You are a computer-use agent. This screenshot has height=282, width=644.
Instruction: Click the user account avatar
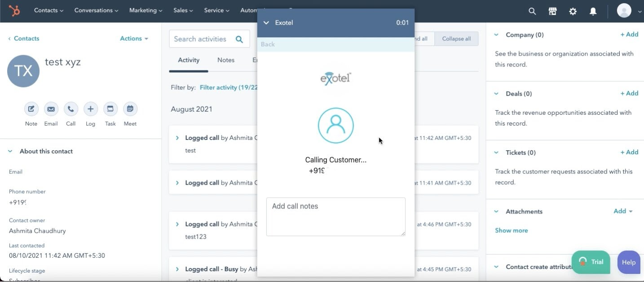coord(624,11)
